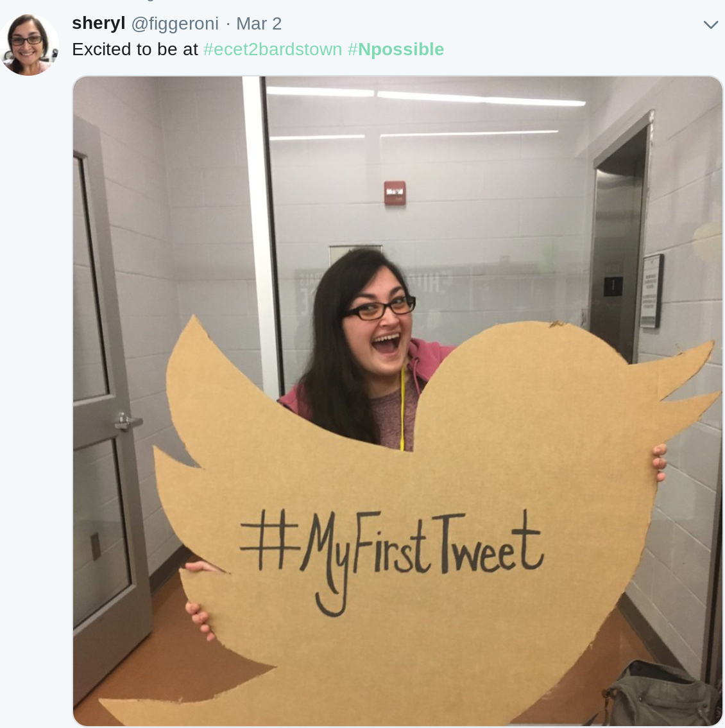Open the attached #MyFirstTweet photo
This screenshot has height=728, width=725.
coord(398,401)
